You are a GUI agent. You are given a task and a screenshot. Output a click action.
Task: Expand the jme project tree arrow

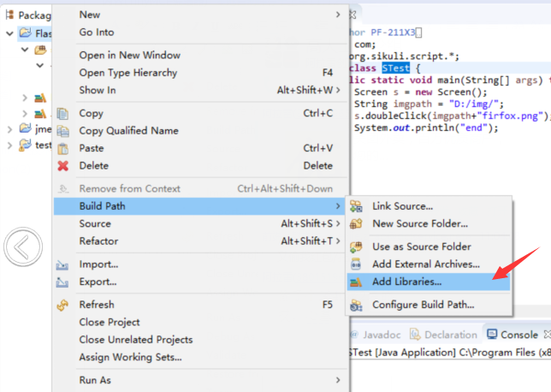click(9, 129)
